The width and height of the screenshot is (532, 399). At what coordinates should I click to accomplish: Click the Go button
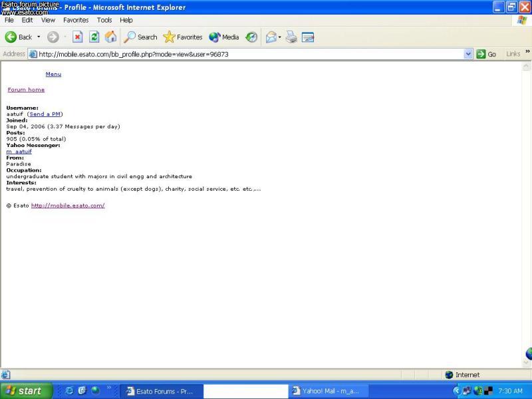[486, 54]
